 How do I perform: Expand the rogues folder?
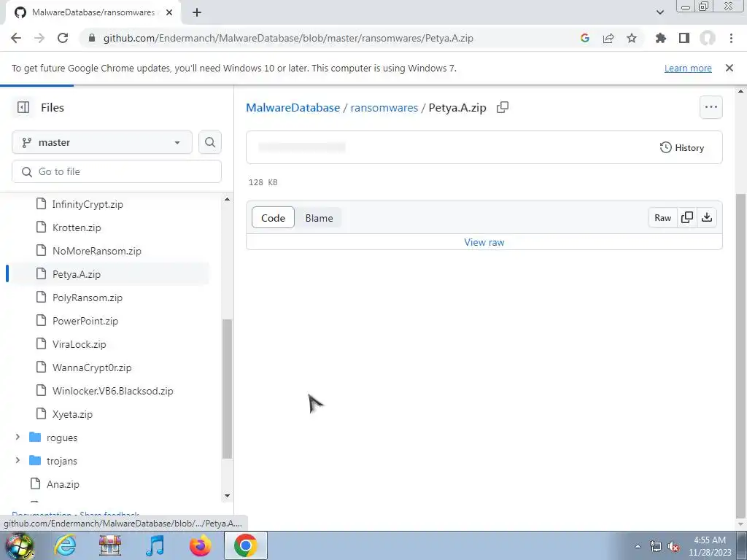pyautogui.click(x=18, y=437)
